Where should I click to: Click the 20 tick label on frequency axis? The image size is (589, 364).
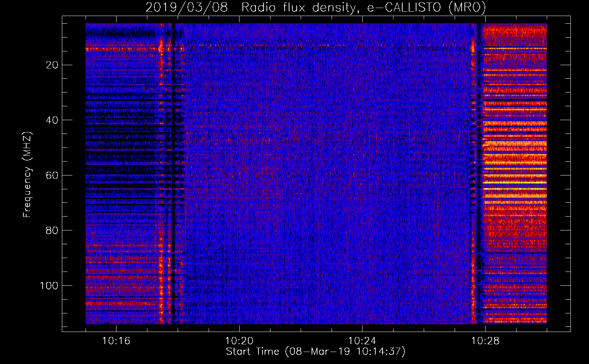pos(52,65)
